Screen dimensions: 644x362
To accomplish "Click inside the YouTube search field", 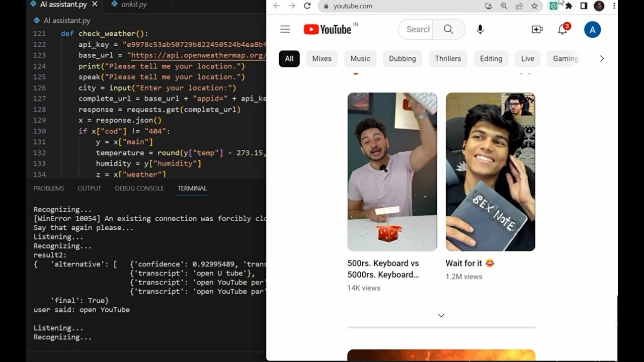I will 418,29.
